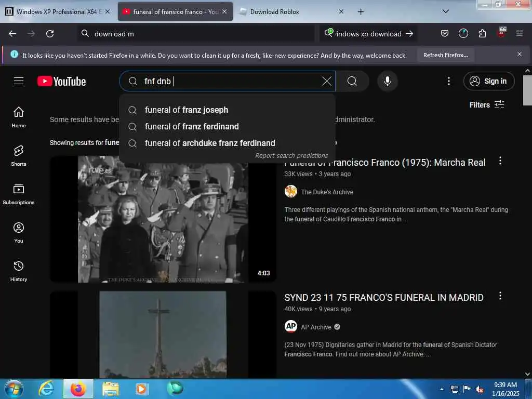Open the Firefox application hamburger menu

click(x=520, y=33)
